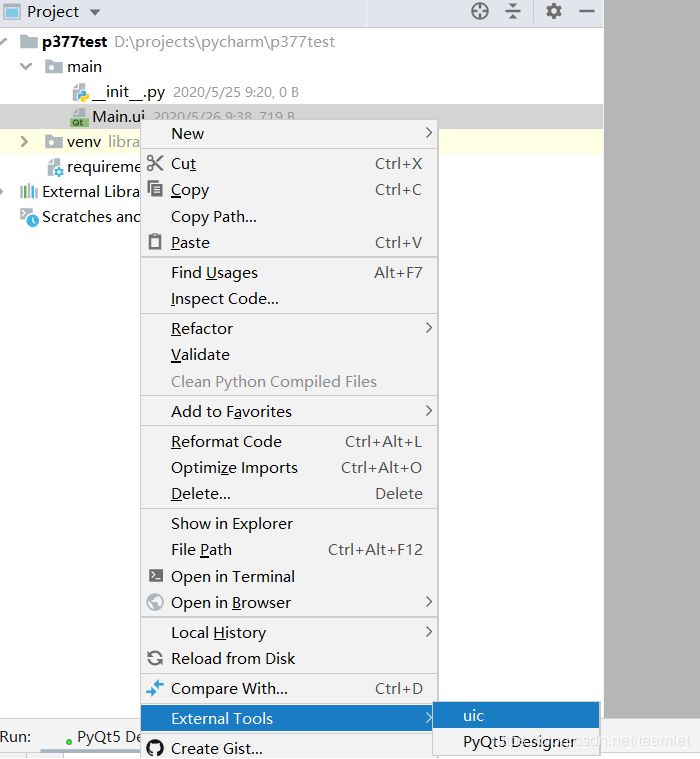Launch PyQt5 Designer from submenu
This screenshot has width=700, height=759.
516,742
